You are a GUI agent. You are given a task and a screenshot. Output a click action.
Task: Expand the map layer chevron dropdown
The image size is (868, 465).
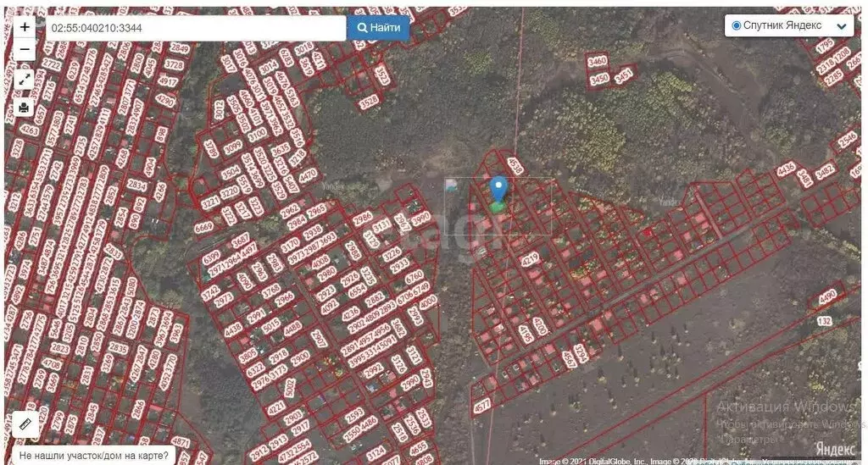(x=842, y=26)
